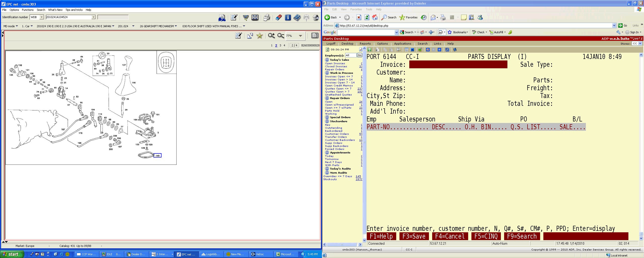This screenshot has height=258, width=644.
Task: Open the Applications menu in Parts Desktop
Action: click(403, 44)
